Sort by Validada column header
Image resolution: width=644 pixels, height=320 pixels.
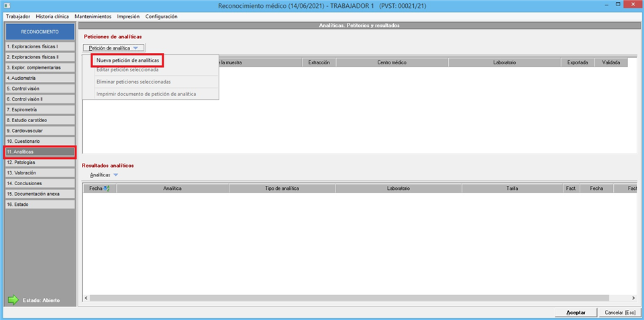pyautogui.click(x=610, y=63)
